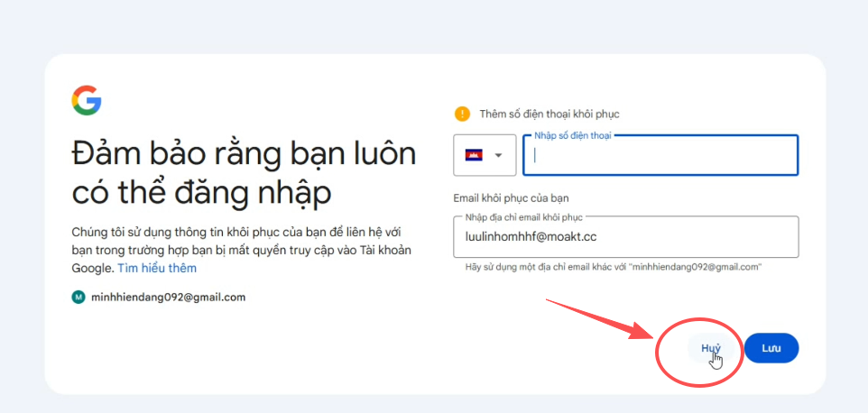Click the Đảm bảo rằng bạn luôn heading
868x413 pixels.
(x=244, y=153)
